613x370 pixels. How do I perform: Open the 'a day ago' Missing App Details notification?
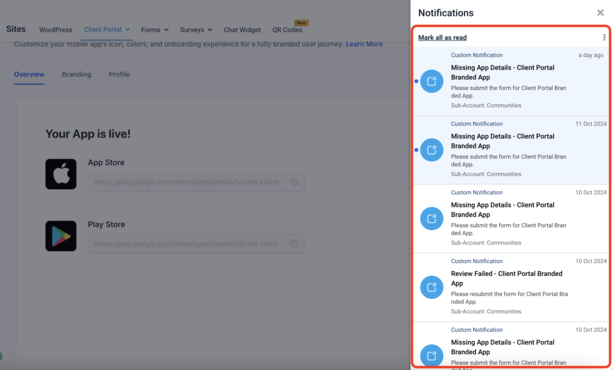[511, 81]
